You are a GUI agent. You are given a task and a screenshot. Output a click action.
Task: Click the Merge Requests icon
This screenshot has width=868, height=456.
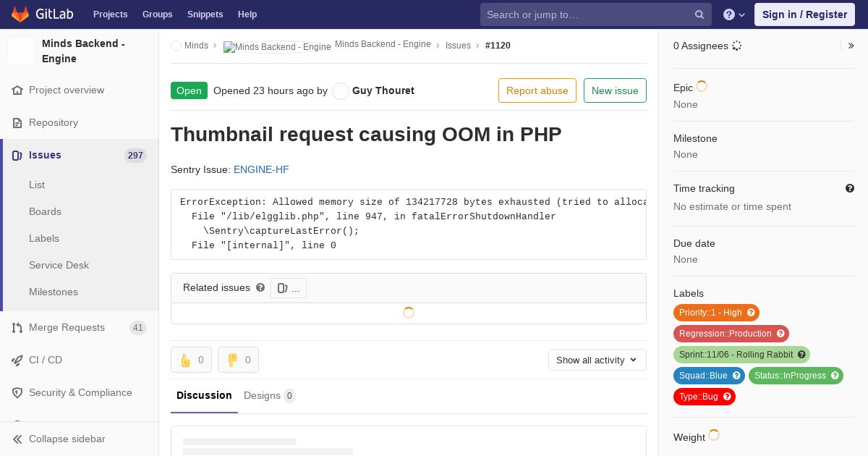(17, 328)
